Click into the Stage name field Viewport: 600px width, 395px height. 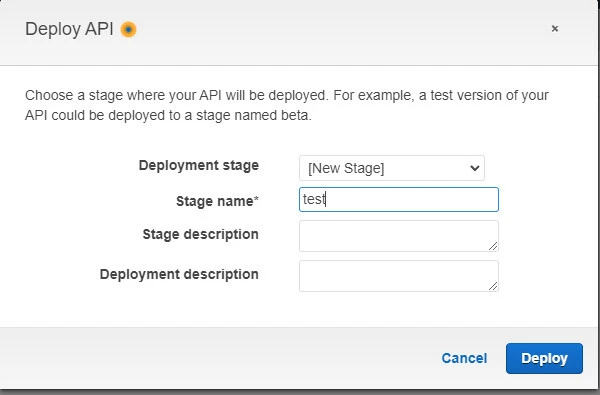pyautogui.click(x=399, y=199)
